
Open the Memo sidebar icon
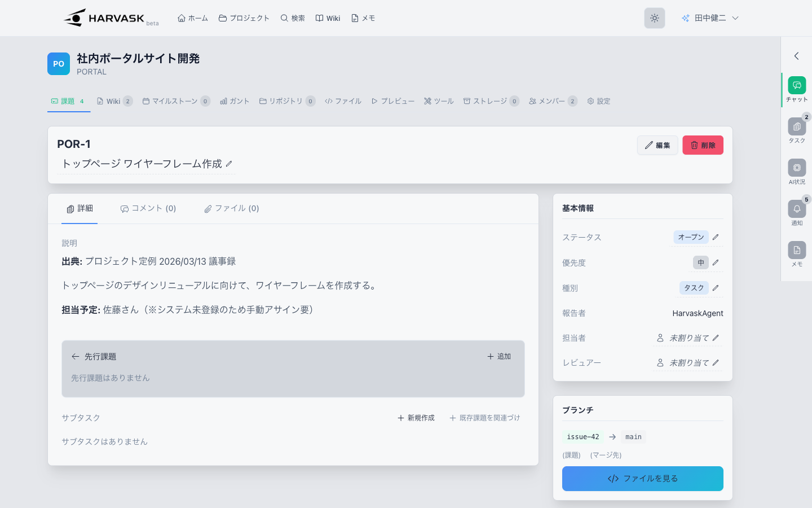coord(796,251)
